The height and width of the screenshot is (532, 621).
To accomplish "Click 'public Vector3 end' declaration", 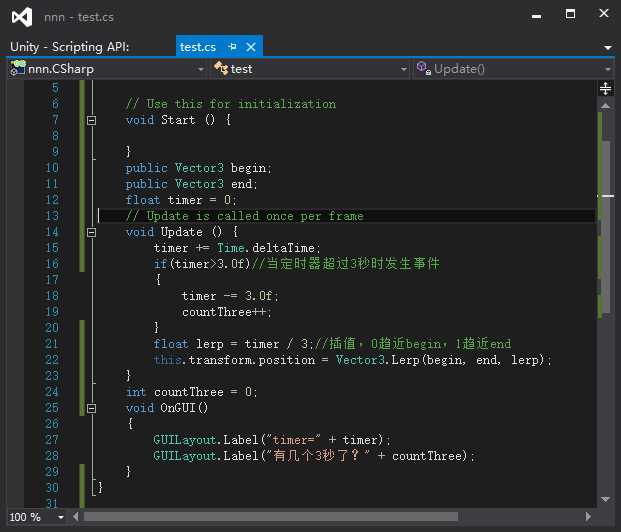I will tap(191, 184).
